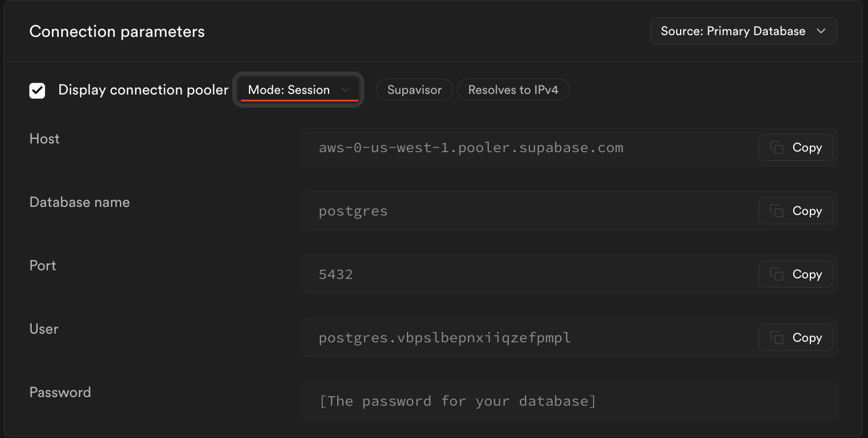Select the Host field showing the pooler address
The width and height of the screenshot is (868, 438).
point(519,147)
